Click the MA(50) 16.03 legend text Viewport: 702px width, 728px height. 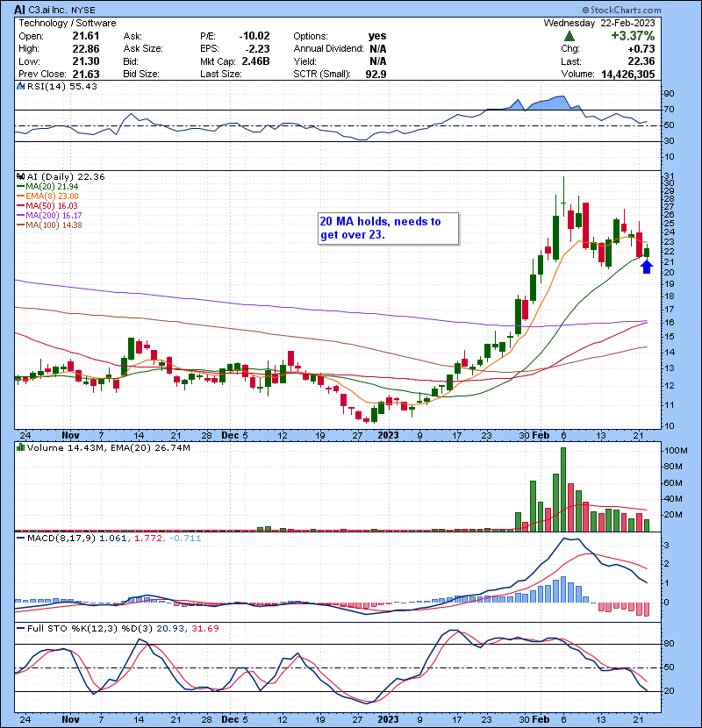(52, 205)
